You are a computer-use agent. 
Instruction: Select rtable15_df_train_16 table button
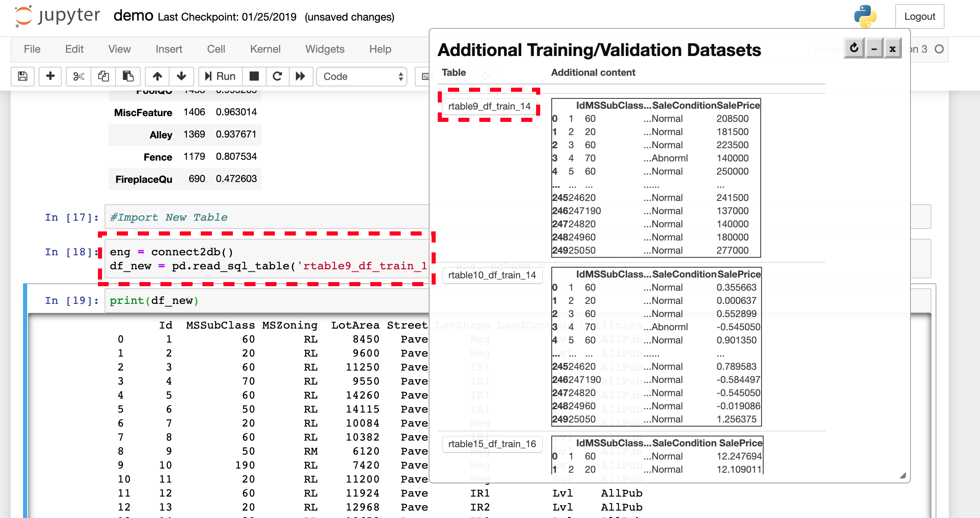coord(492,444)
